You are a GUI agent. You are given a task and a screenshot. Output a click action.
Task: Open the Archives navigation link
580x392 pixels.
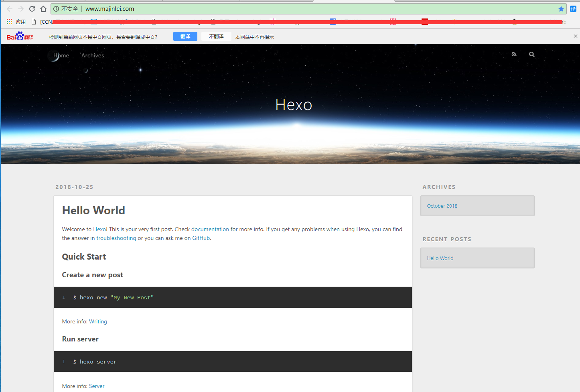pos(93,55)
